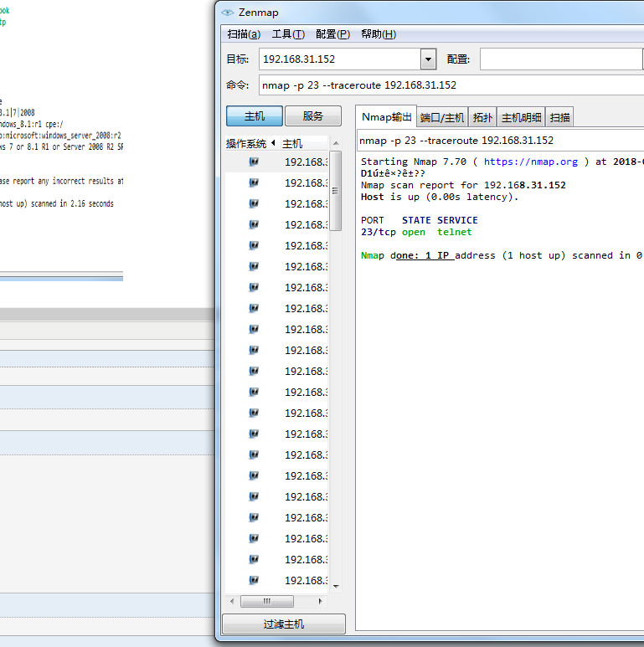This screenshot has width=644, height=647.
Task: Click the nmap output command selector field
Action: pyautogui.click(x=500, y=141)
